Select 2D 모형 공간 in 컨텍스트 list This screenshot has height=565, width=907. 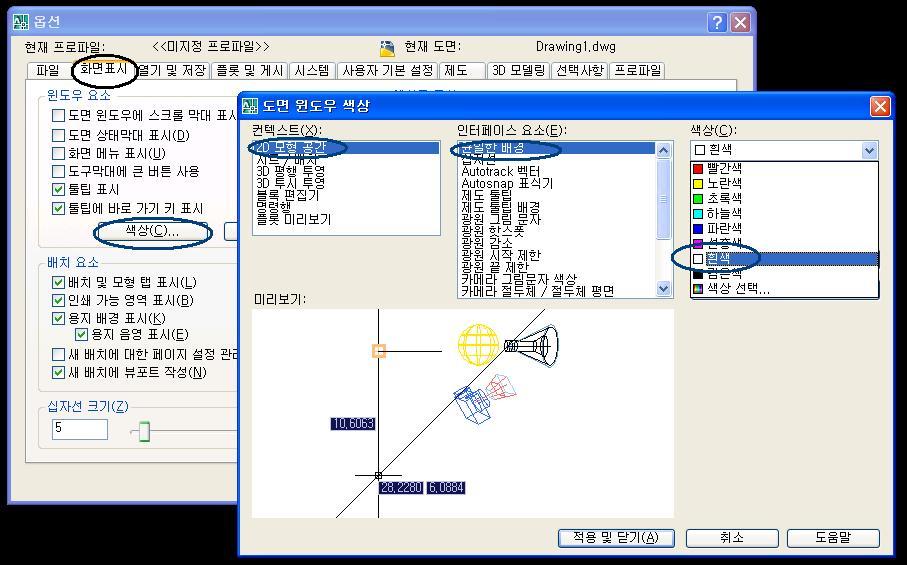[346, 147]
